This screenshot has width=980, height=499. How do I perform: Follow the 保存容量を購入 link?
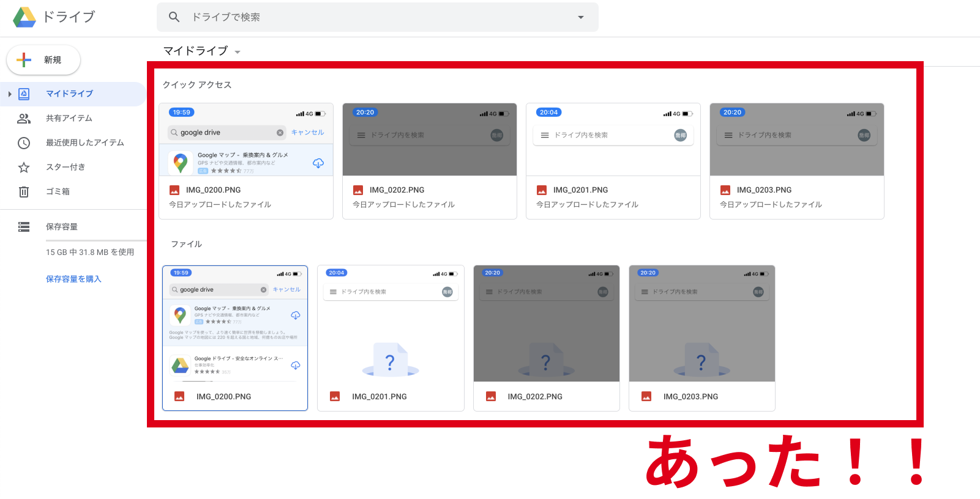[73, 279]
